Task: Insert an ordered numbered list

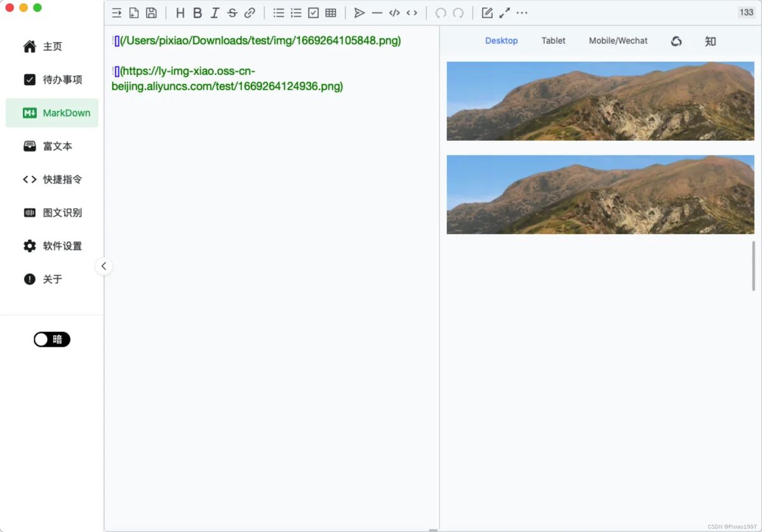Action: (x=296, y=13)
